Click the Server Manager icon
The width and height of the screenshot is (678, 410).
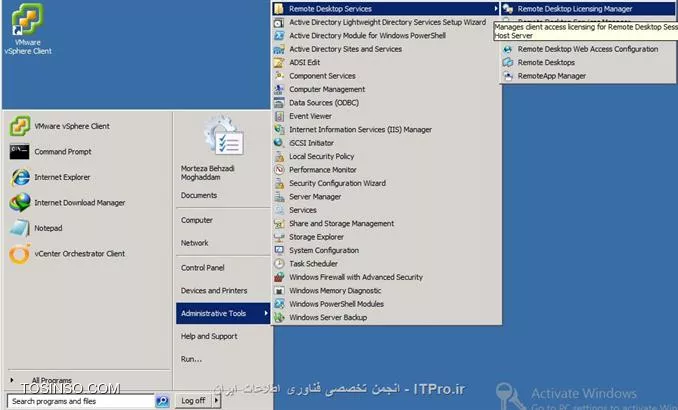point(279,196)
